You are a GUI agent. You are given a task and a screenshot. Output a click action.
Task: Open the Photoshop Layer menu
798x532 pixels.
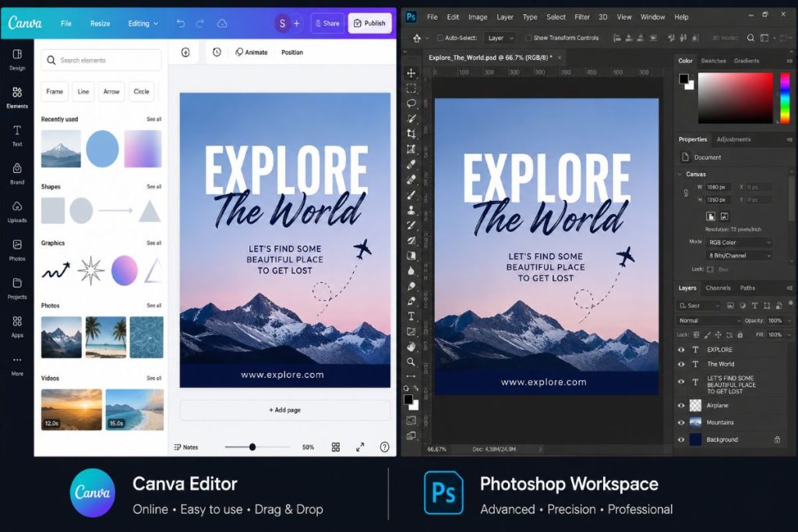click(x=505, y=17)
